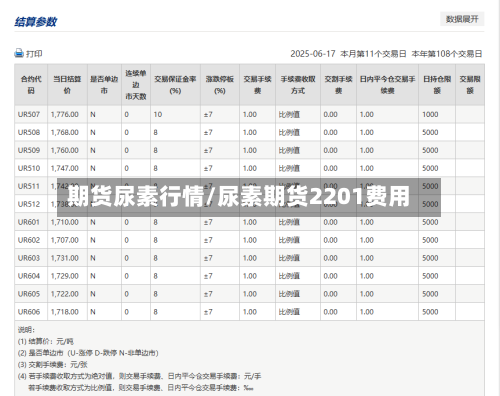Select contract code UR606
This screenshot has height=396, width=500.
(x=29, y=312)
